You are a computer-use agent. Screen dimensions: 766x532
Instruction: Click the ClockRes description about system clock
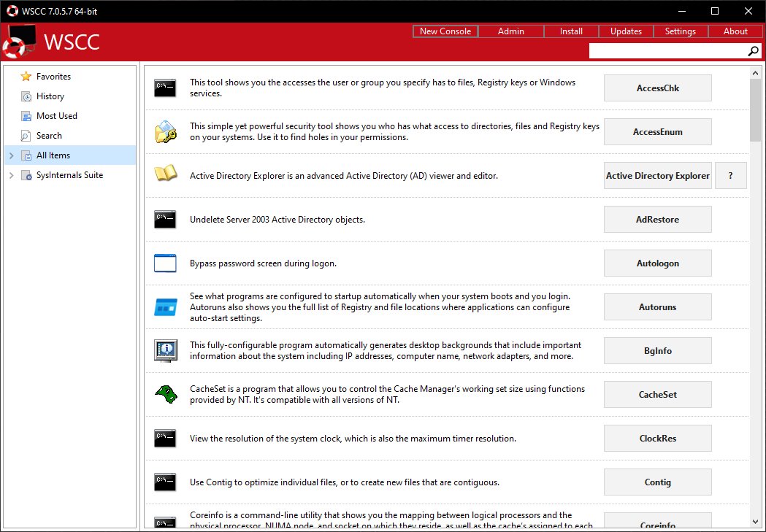[353, 439]
